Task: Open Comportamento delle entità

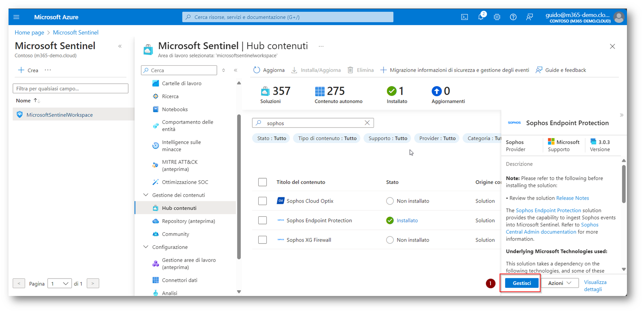Action: [187, 125]
